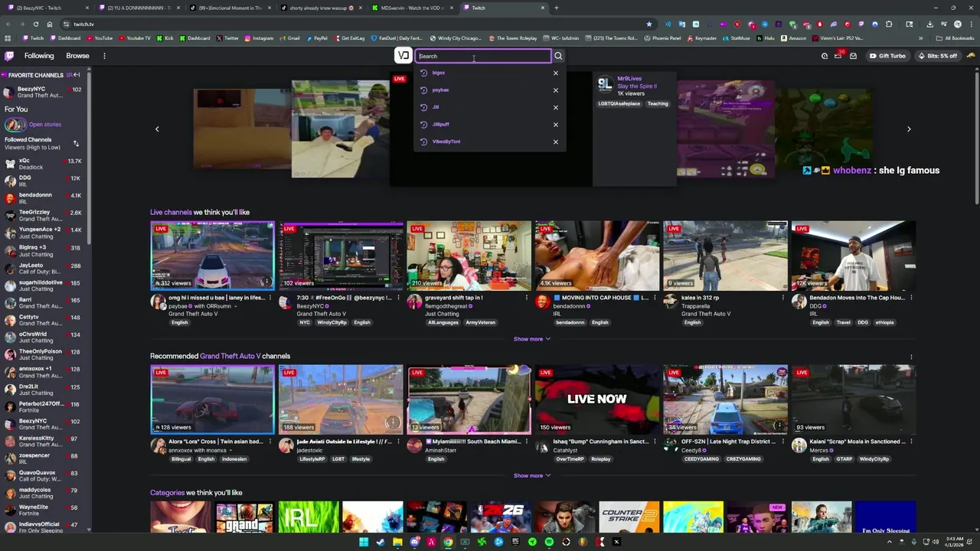The width and height of the screenshot is (980, 551).
Task: Open the favorite channels edit icon
Action: coord(69,75)
